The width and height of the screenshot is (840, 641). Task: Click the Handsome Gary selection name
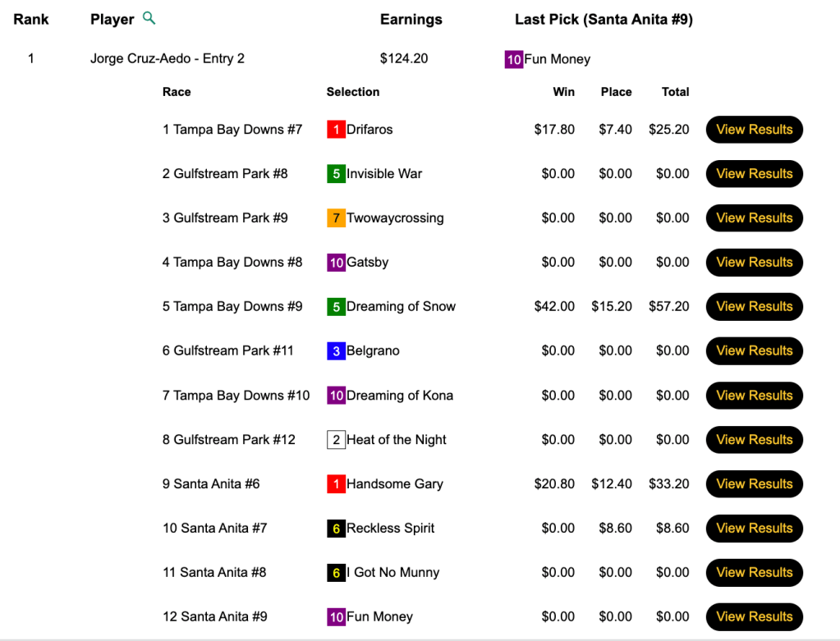(394, 484)
